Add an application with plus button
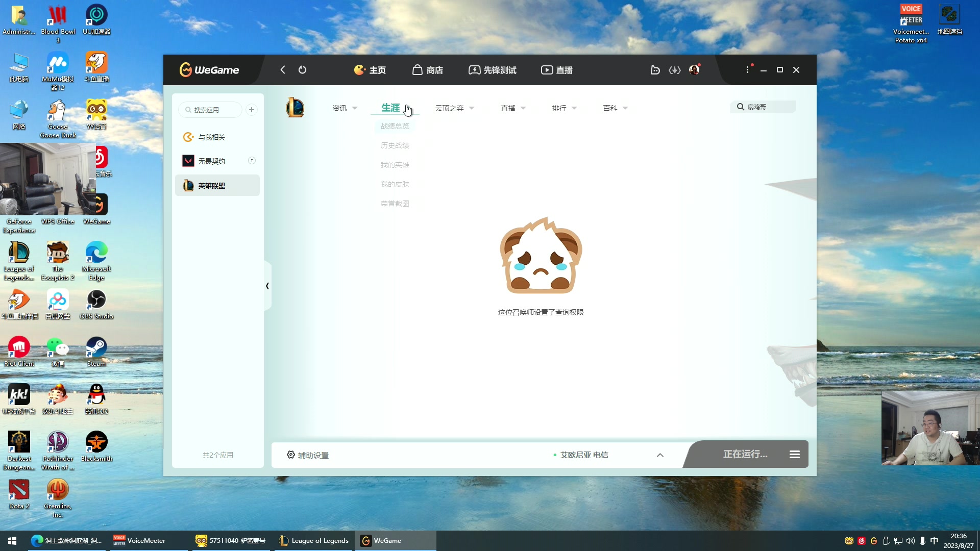 [252, 110]
